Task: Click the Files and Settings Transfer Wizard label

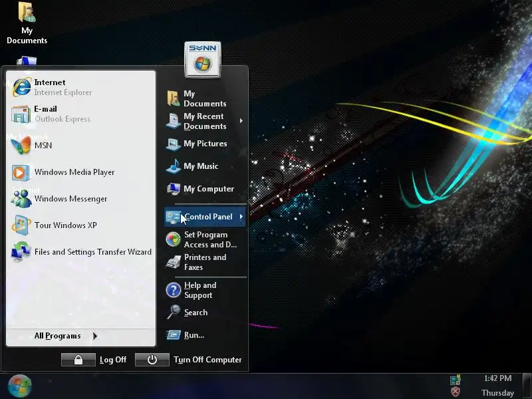Action: click(x=93, y=252)
